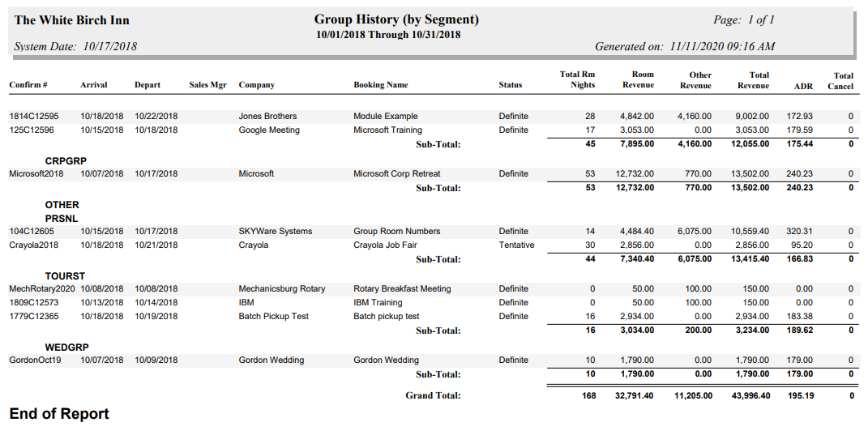Click the 'Jones Brothers' company cell
The width and height of the screenshot is (868, 435).
[x=267, y=116]
